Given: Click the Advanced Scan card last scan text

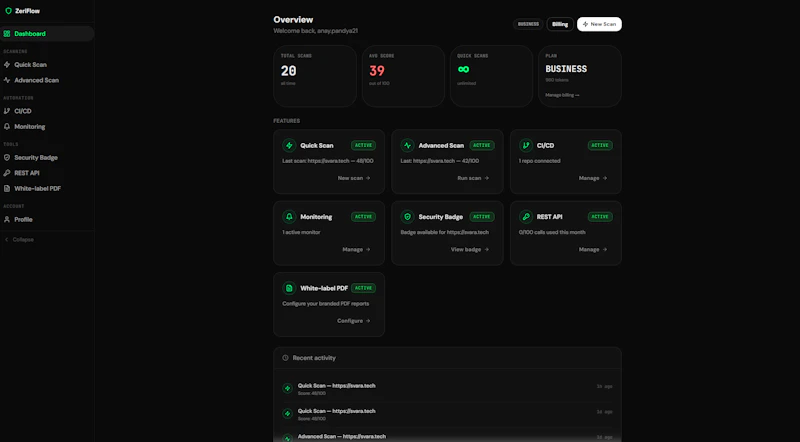Looking at the screenshot, I should coord(440,161).
